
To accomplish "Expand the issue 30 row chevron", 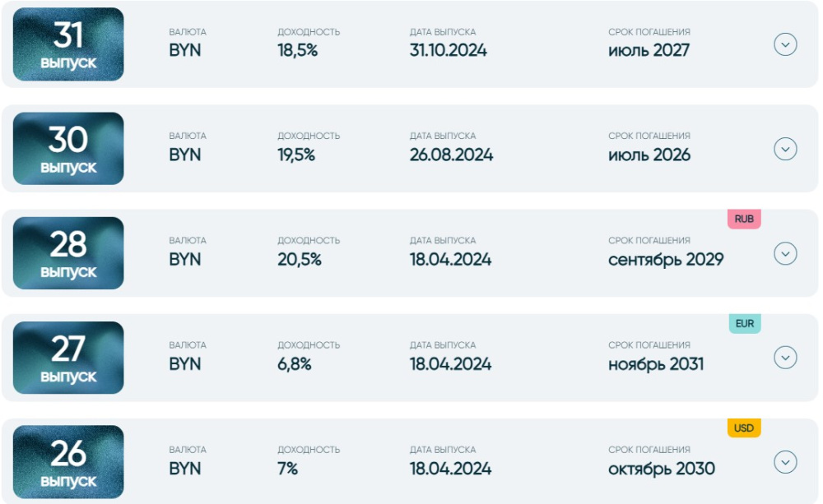I will point(785,149).
